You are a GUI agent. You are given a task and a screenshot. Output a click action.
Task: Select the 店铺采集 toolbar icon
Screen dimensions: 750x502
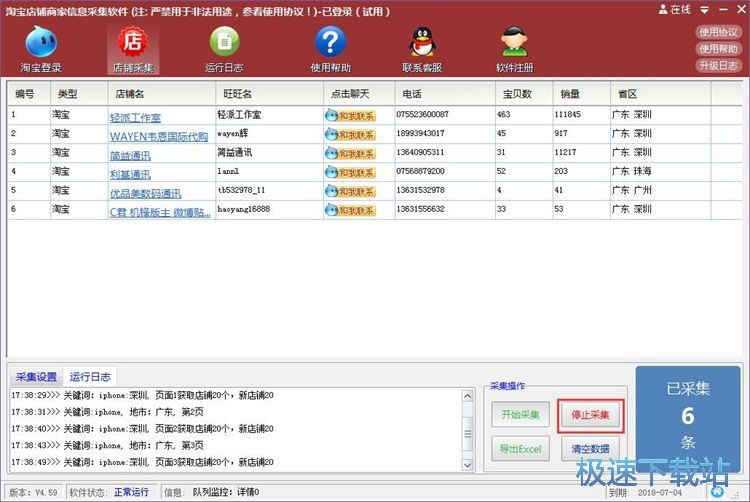[133, 49]
